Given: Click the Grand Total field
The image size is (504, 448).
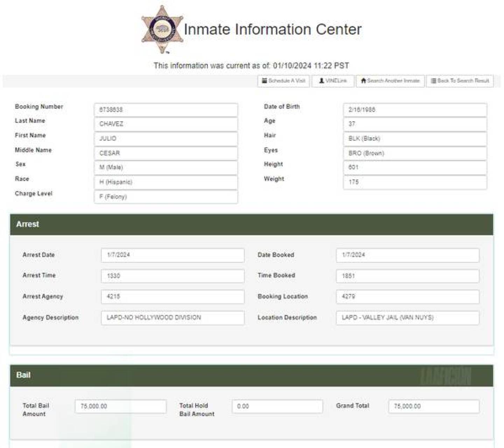Looking at the screenshot, I should pos(434,406).
